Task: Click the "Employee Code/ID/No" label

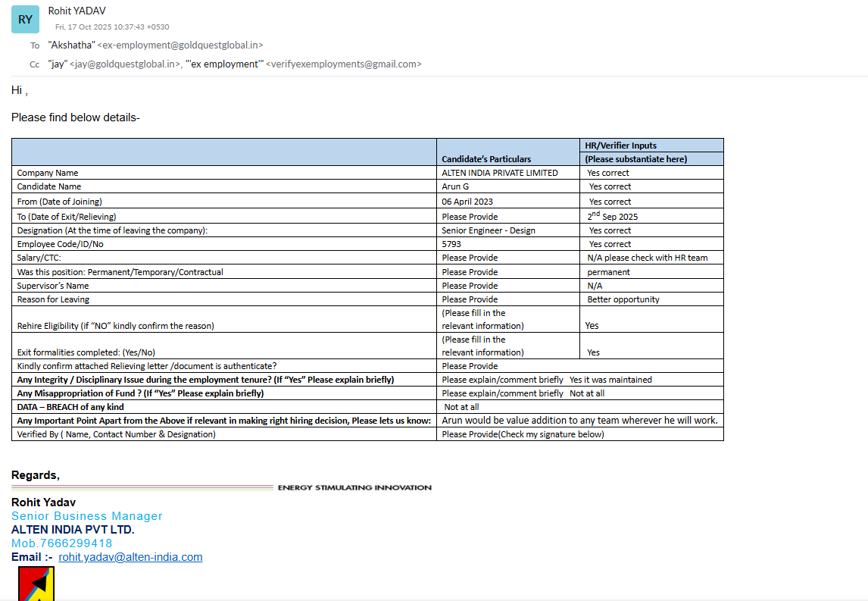Action: [x=60, y=244]
